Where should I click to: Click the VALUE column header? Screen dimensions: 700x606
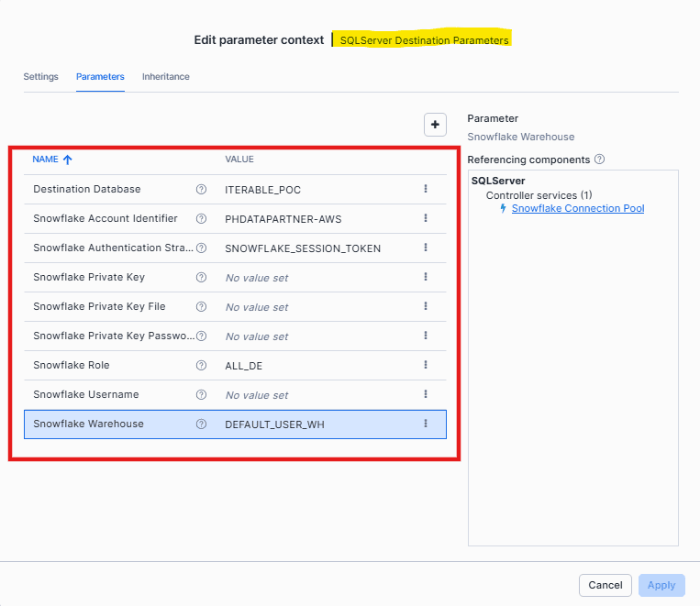click(x=239, y=160)
